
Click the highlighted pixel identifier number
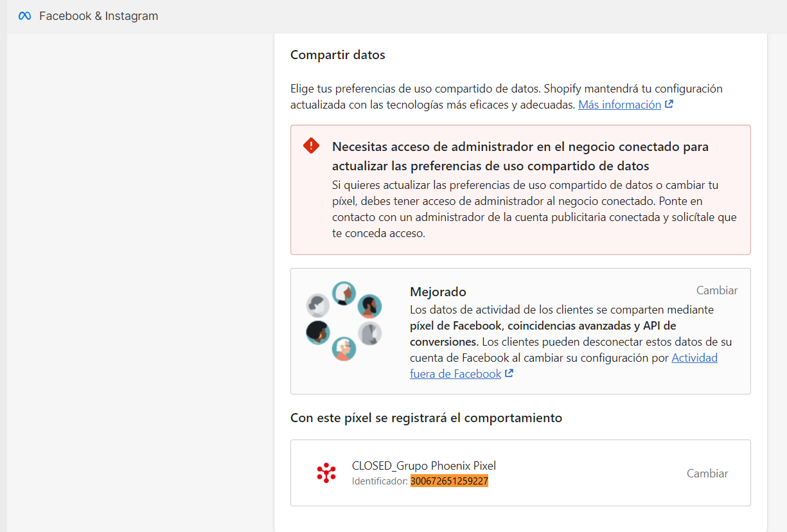click(x=449, y=481)
